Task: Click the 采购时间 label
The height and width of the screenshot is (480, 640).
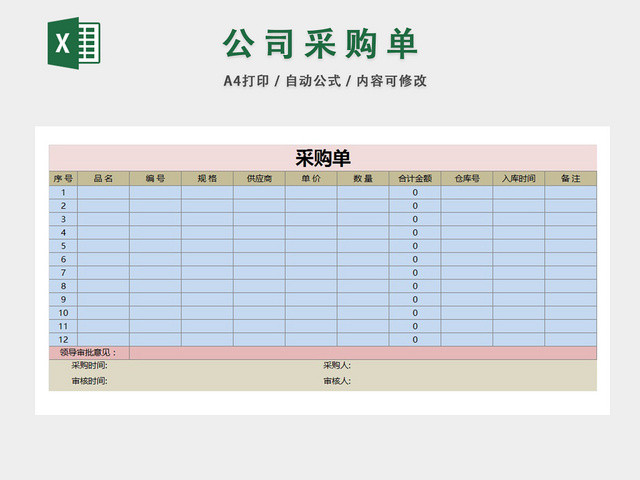Action: (89, 365)
